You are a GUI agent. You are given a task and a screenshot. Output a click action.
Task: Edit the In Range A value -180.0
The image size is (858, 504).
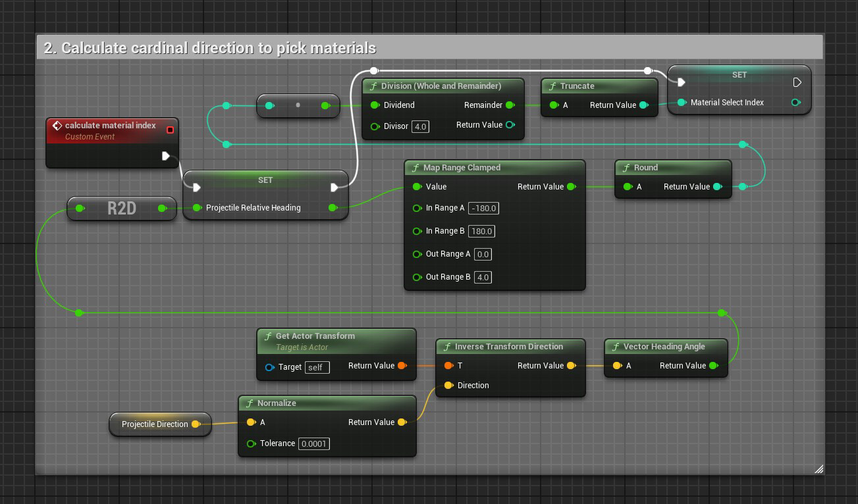pyautogui.click(x=484, y=208)
